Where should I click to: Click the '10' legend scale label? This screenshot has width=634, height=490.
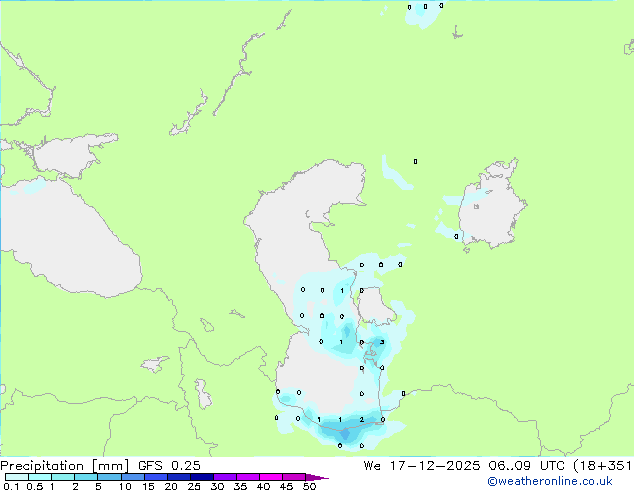click(125, 486)
